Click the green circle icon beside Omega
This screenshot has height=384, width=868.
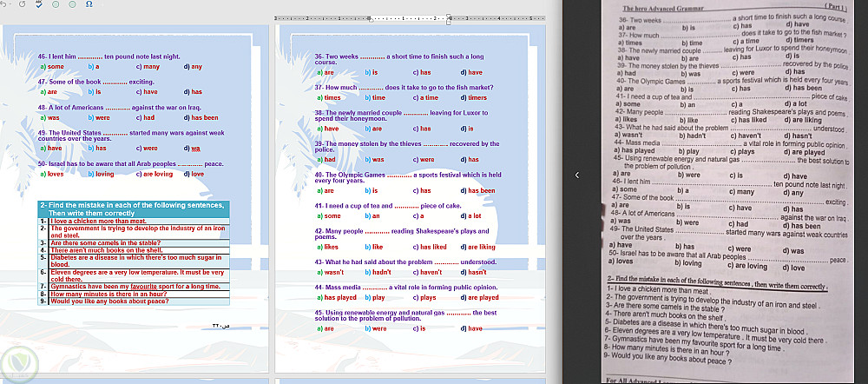point(73,3)
